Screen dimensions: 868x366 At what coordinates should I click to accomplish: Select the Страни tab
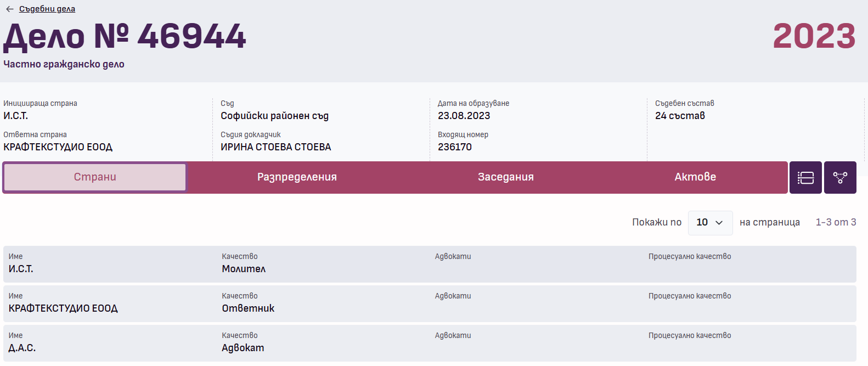tap(95, 177)
